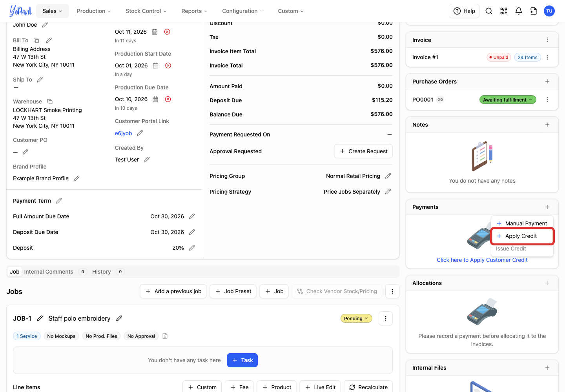Viewport: 565px width, 392px height.
Task: Click the Job Preset button
Action: [233, 291]
